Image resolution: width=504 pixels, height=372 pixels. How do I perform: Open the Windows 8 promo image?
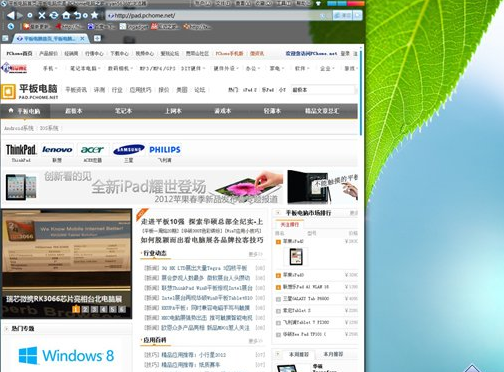(66, 356)
